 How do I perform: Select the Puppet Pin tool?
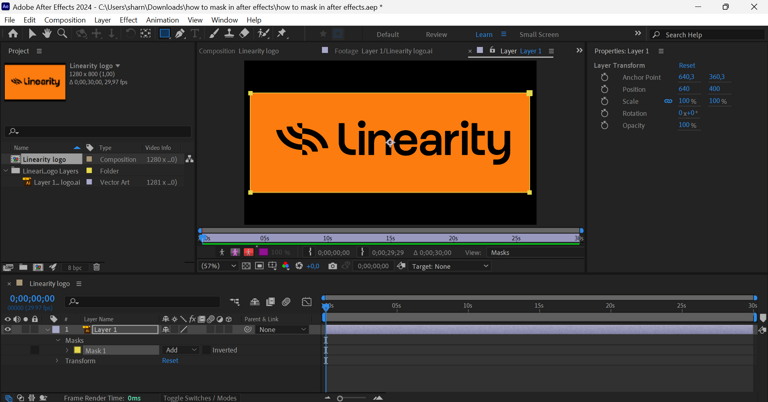click(x=282, y=33)
